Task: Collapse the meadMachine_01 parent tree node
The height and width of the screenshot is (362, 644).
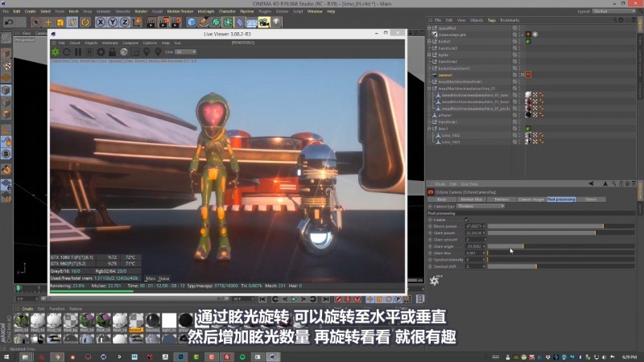Action: coord(430,88)
